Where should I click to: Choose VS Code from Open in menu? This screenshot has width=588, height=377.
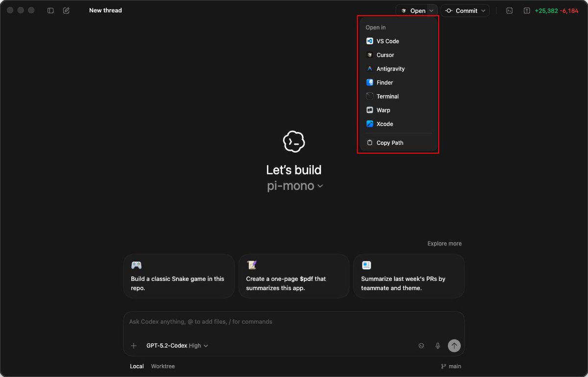coord(398,41)
